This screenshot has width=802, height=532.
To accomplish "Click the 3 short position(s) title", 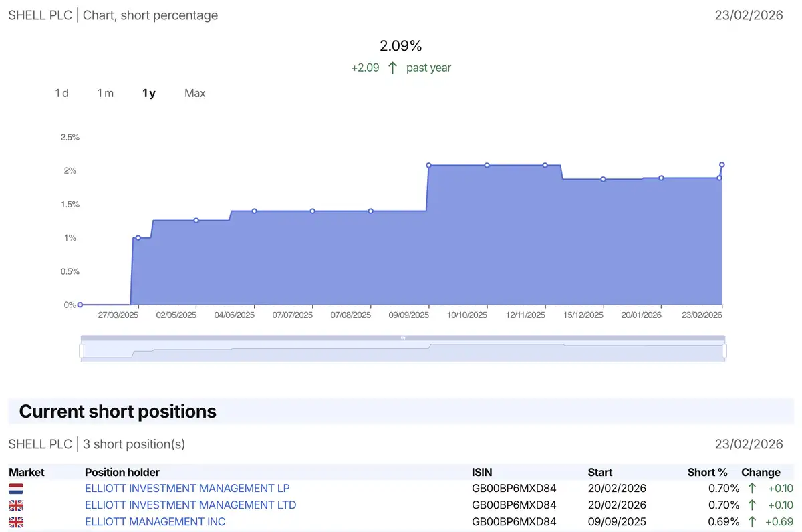I will coord(97,444).
